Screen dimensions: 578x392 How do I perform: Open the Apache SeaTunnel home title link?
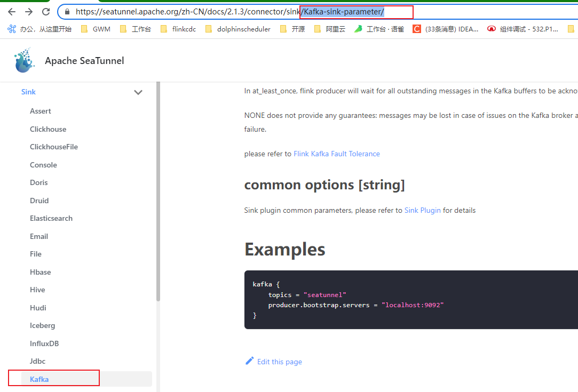tap(84, 61)
